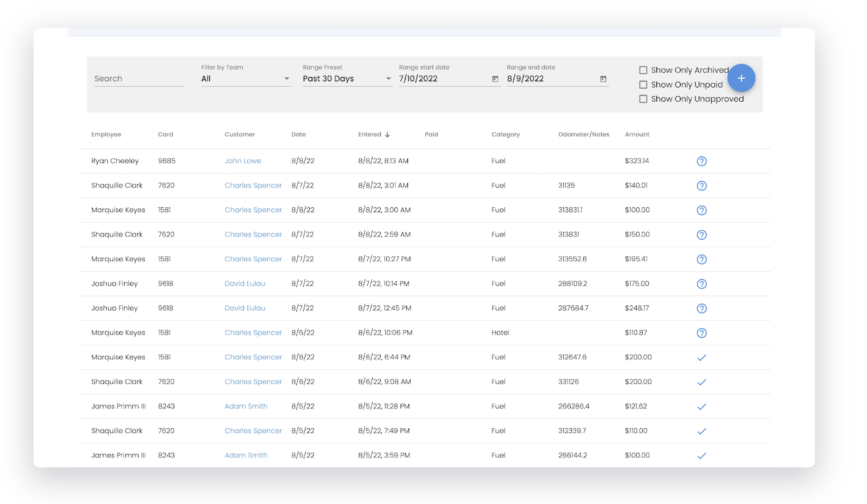Image resolution: width=867 pixels, height=504 pixels.
Task: Click the checkmark icon on Shaquille Clark's $110.00 expense
Action: tap(702, 431)
